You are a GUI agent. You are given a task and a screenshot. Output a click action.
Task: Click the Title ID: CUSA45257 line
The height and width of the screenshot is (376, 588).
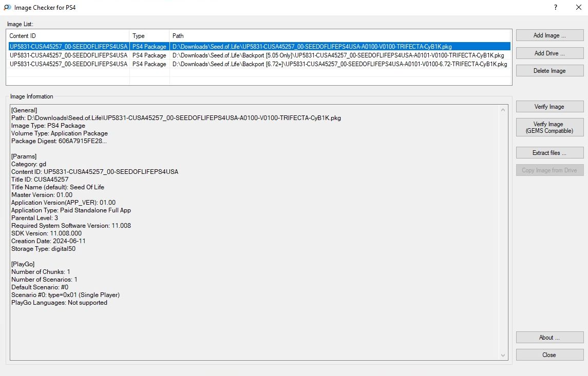pos(40,180)
